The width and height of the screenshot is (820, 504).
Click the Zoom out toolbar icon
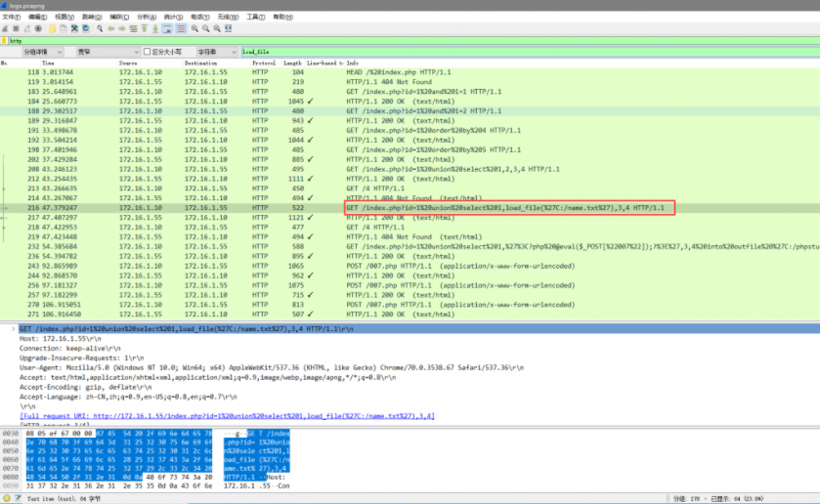coord(205,28)
